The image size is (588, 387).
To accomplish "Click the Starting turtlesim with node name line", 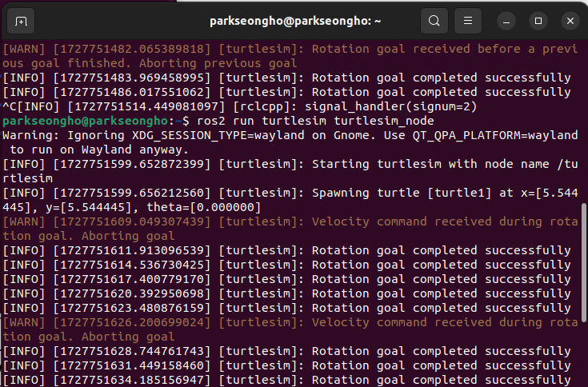I will click(290, 171).
